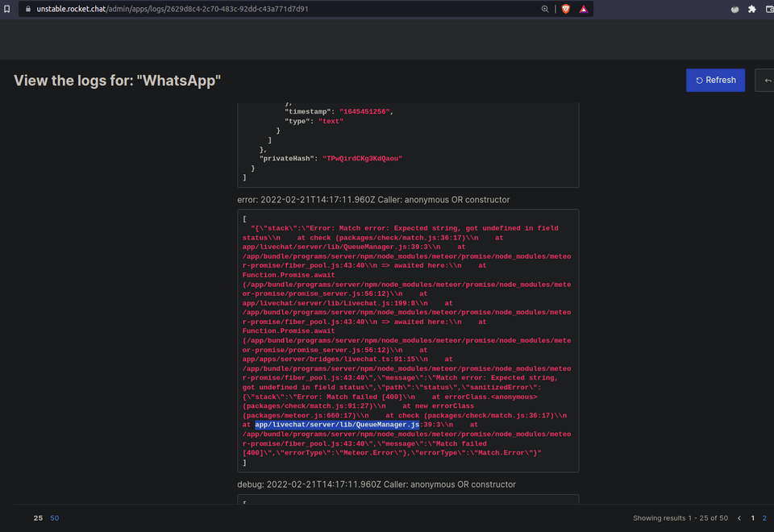Image resolution: width=774 pixels, height=532 pixels.
Task: Click the '[400]\",\"errorType\":\"Meteor.Error\"' last line
Action: (392, 453)
